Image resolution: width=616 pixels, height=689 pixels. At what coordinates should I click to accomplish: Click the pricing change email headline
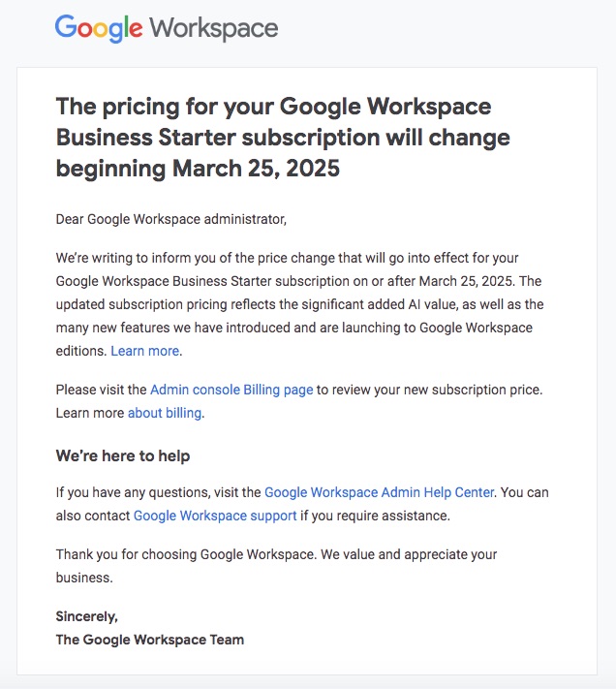tap(283, 137)
